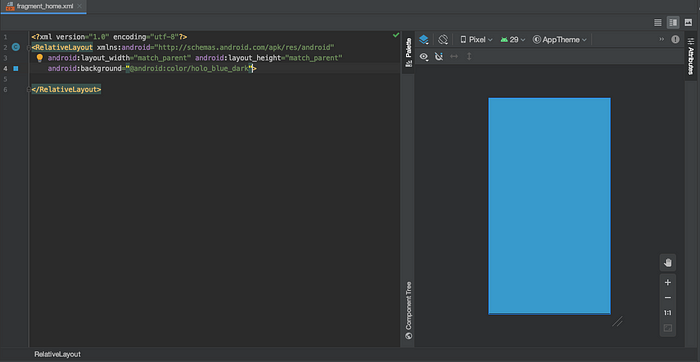
Task: Set preview zoom to 1:1
Action: pos(667,313)
